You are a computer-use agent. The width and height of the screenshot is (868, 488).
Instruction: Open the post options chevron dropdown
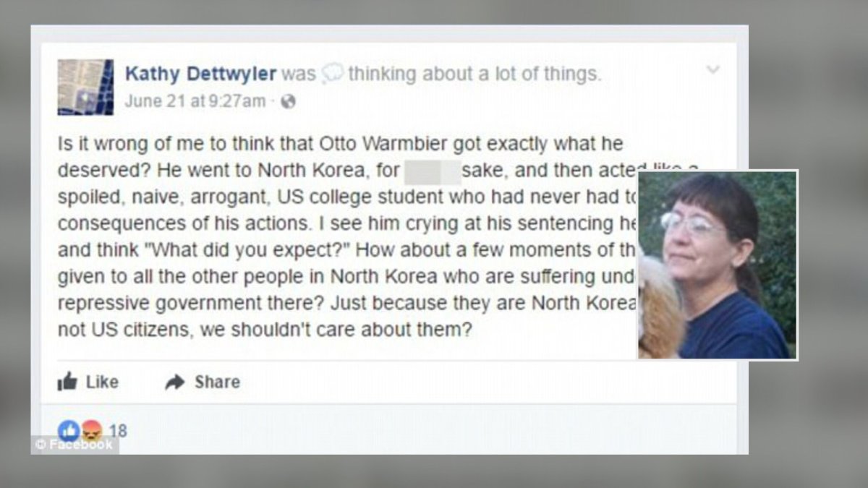coord(712,69)
